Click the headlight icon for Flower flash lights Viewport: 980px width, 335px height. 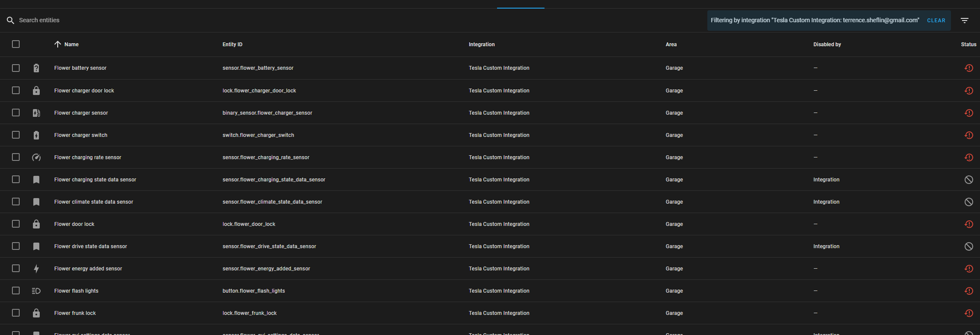[x=36, y=291]
